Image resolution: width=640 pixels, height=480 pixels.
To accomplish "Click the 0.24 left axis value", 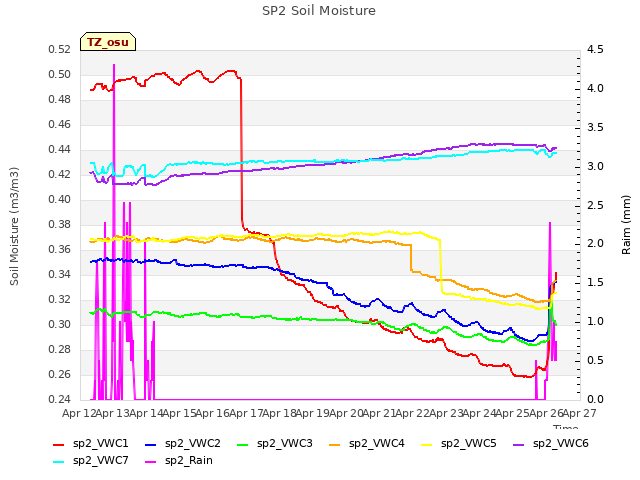I will 60,399.
